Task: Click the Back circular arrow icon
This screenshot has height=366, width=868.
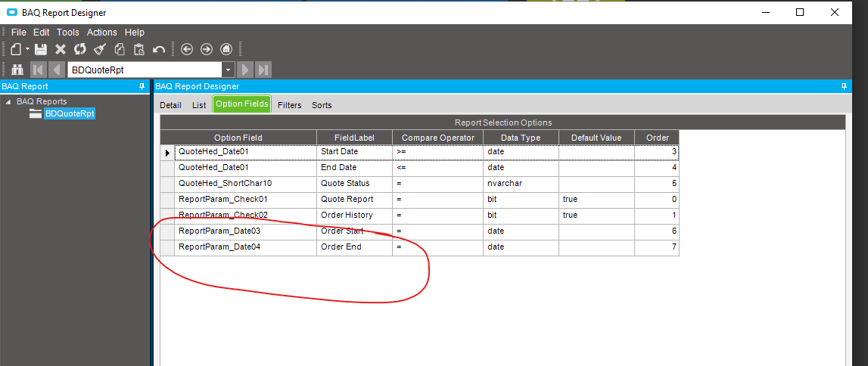Action: pos(187,49)
